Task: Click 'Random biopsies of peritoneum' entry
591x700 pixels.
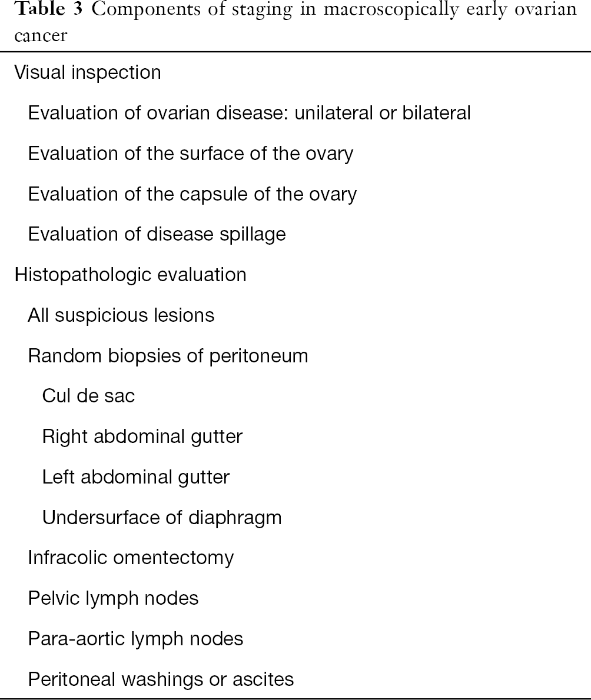Action: (168, 356)
